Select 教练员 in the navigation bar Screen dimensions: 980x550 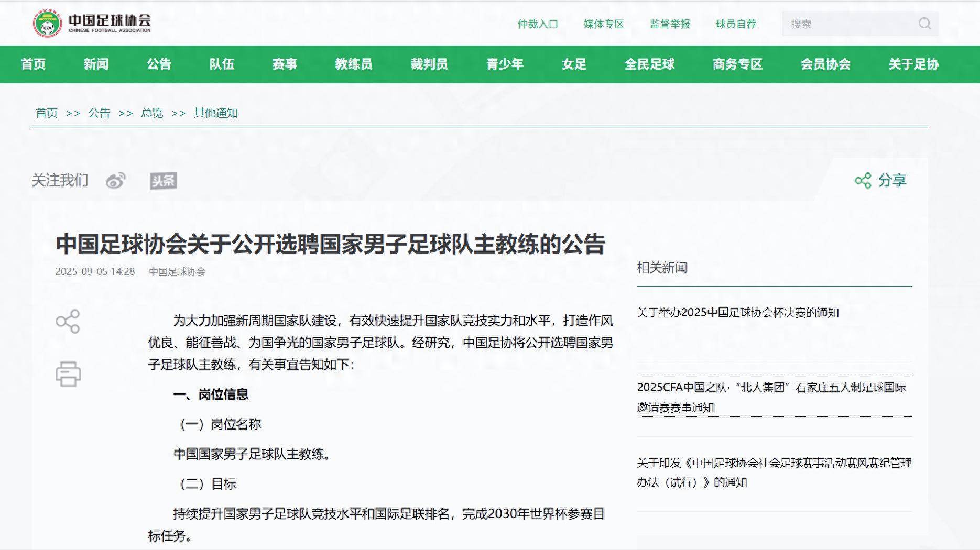click(353, 64)
